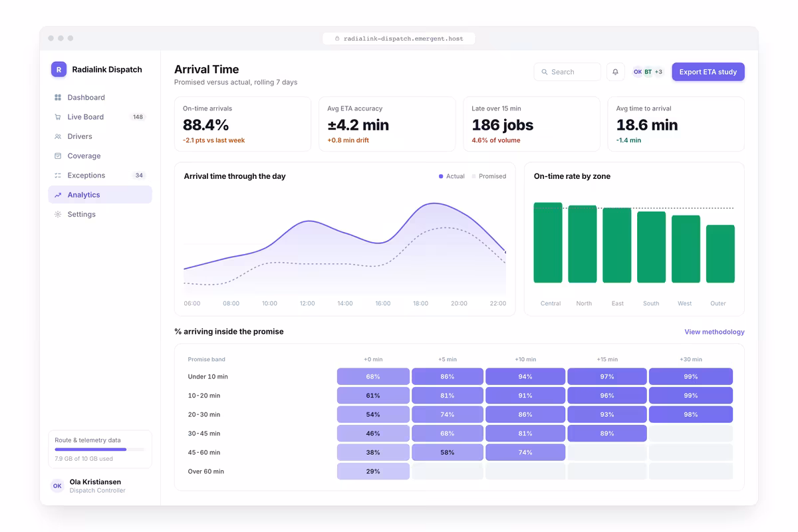Click the 68% cell for Under 10 min

pos(373,376)
